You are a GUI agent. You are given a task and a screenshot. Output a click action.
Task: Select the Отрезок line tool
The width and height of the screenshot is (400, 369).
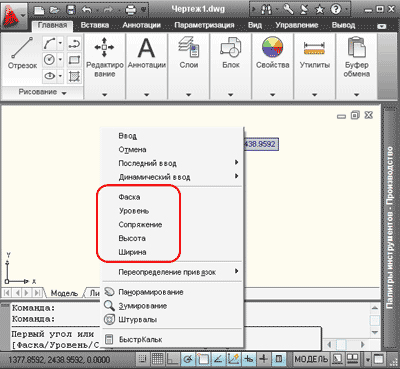coord(22,53)
